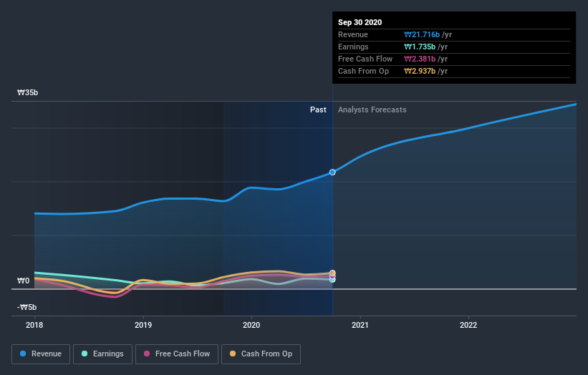The width and height of the screenshot is (588, 375).
Task: Click the -₩5b y-axis label
Action: click(x=27, y=307)
